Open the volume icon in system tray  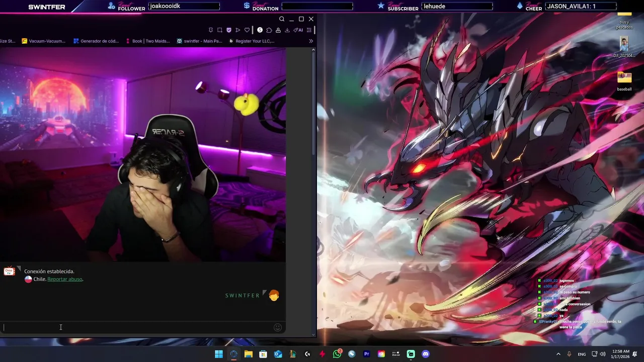tap(602, 354)
